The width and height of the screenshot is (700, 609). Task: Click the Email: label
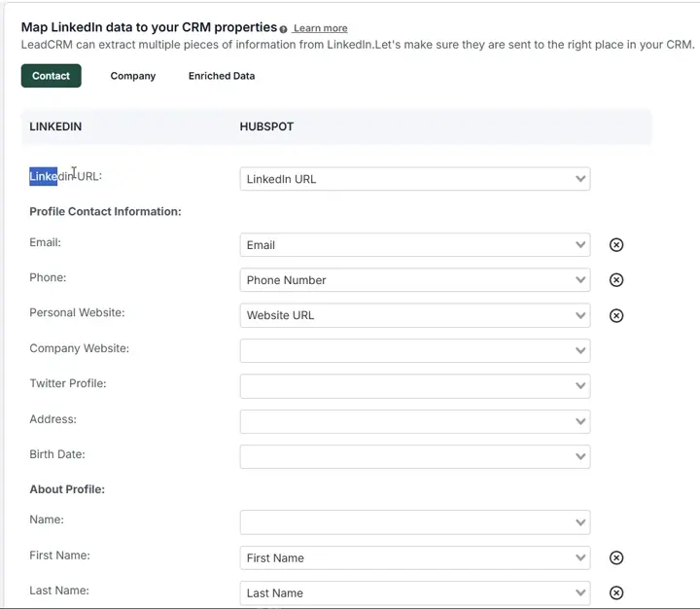pyautogui.click(x=45, y=242)
